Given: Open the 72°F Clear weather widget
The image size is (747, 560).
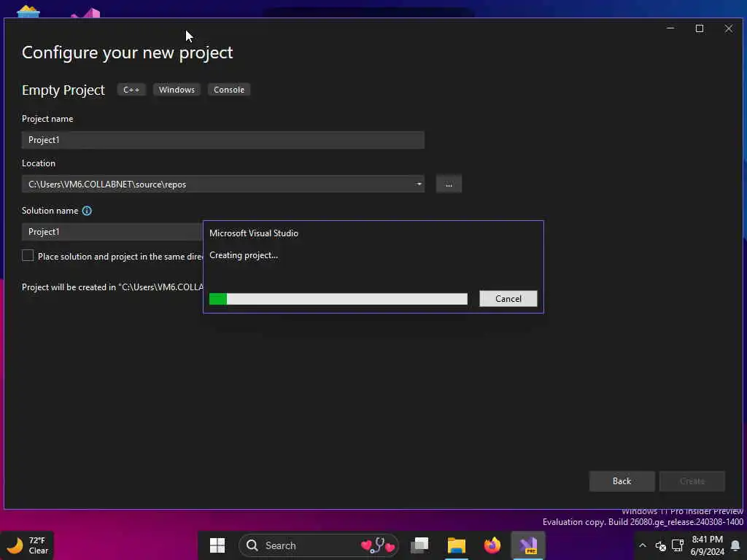Looking at the screenshot, I should 27,545.
